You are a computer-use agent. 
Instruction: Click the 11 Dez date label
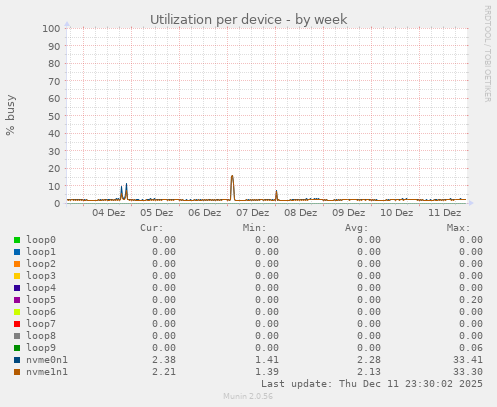point(445,213)
